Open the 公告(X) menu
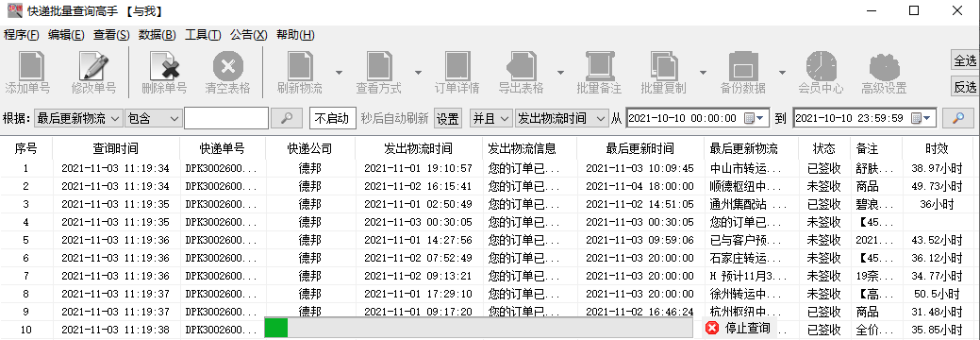 [249, 35]
